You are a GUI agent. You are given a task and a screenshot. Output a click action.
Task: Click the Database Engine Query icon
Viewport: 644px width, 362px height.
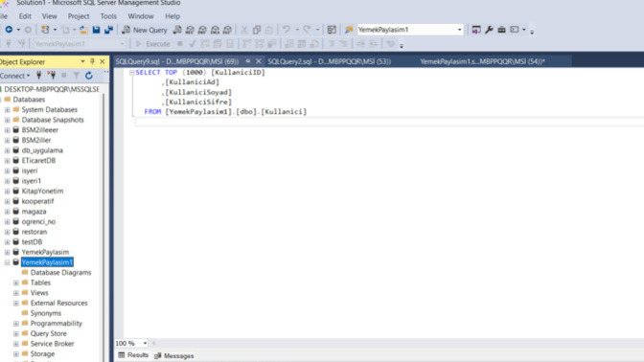pyautogui.click(x=177, y=30)
